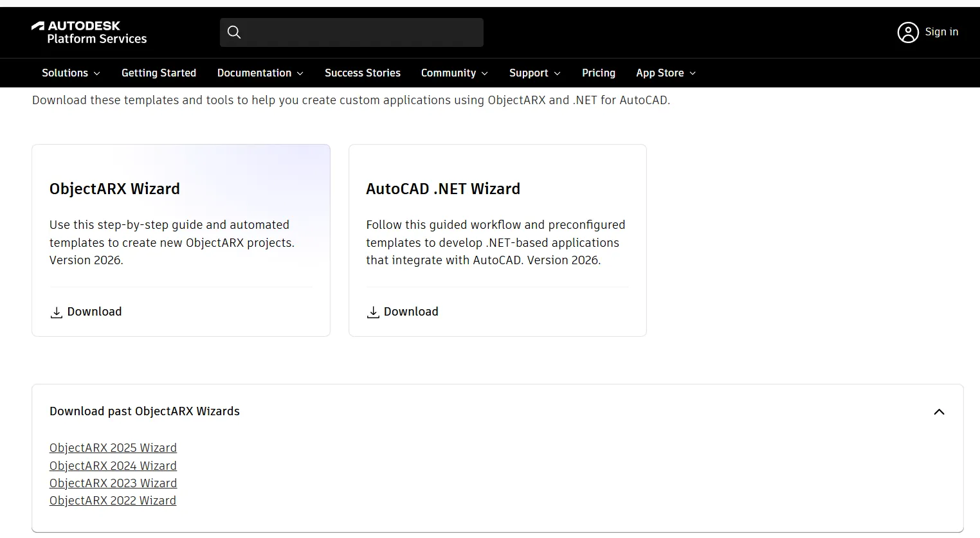Open the ObjectARX 2023 Wizard link

pos(113,483)
